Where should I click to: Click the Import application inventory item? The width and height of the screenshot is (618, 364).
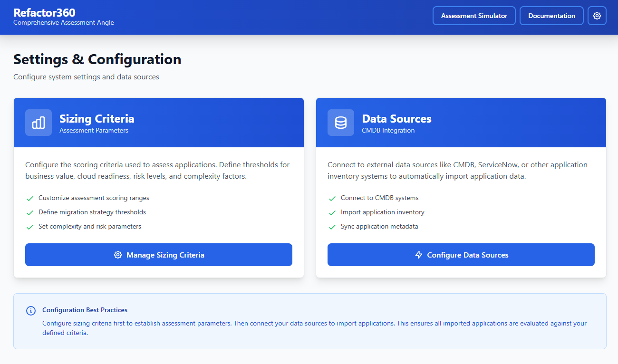382,212
